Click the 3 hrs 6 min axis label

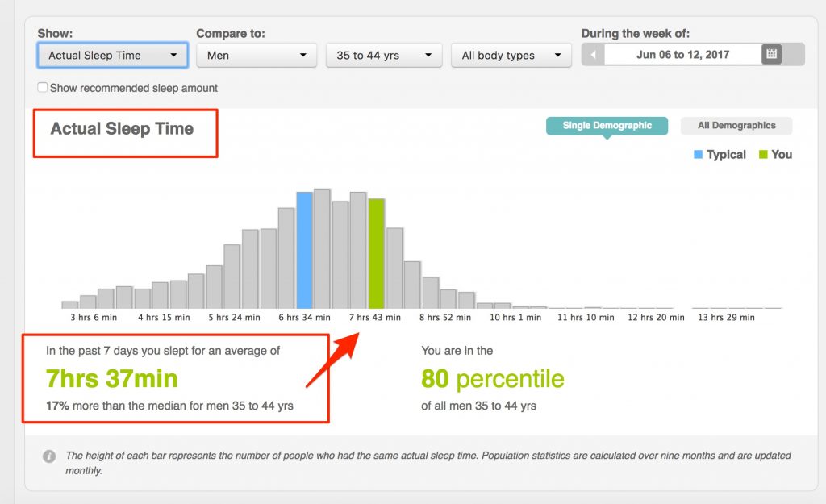(94, 318)
